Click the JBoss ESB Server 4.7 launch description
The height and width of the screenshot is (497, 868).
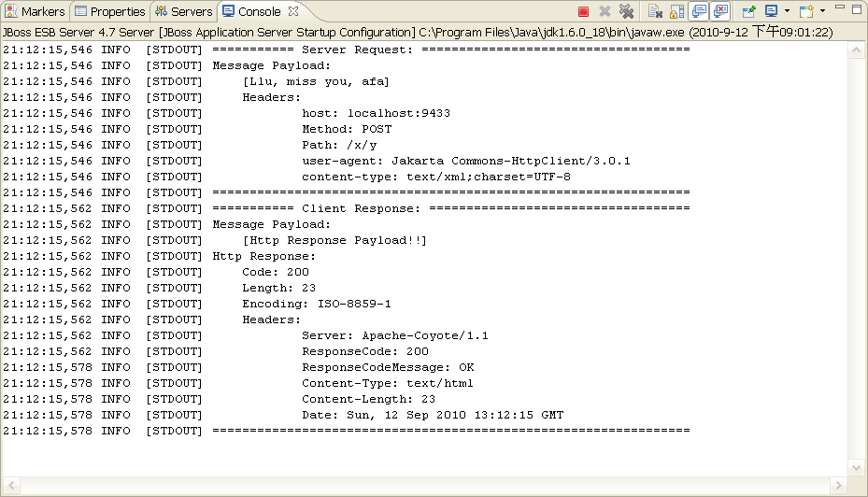tap(418, 32)
